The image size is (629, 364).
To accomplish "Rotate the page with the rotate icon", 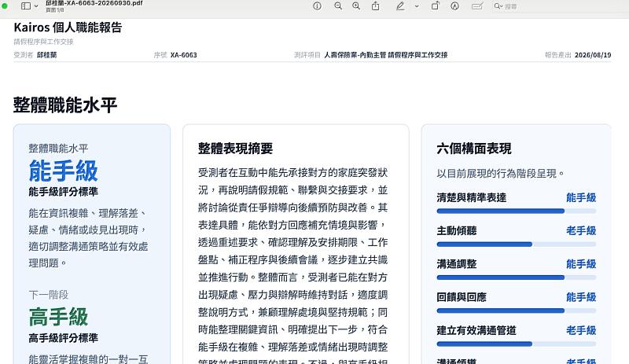I will [x=436, y=6].
